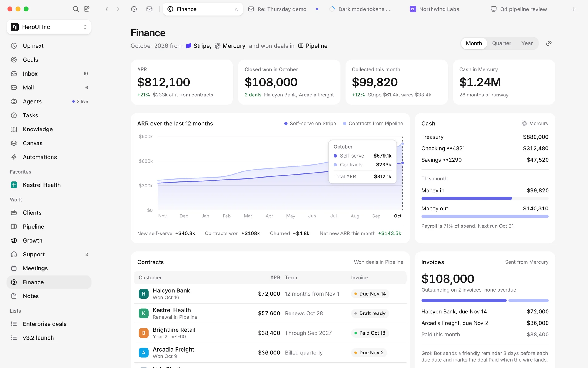Click the Money in progress bar

click(x=485, y=198)
